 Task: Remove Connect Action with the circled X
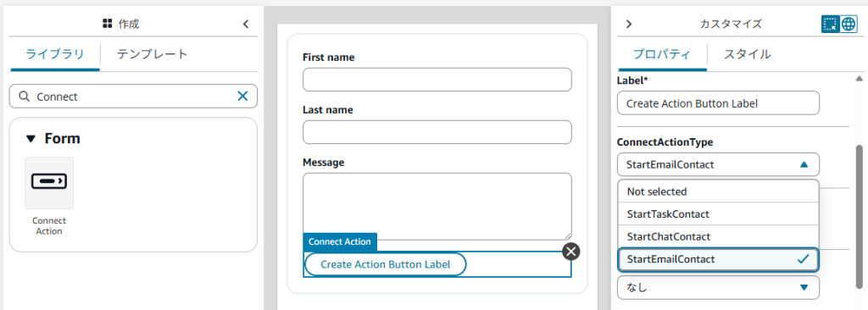[571, 252]
